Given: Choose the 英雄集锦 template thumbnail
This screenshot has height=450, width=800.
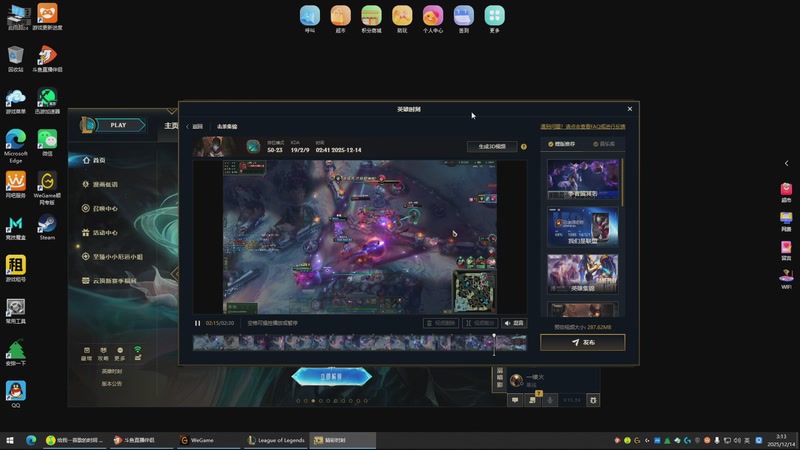Looking at the screenshot, I should coord(583,274).
